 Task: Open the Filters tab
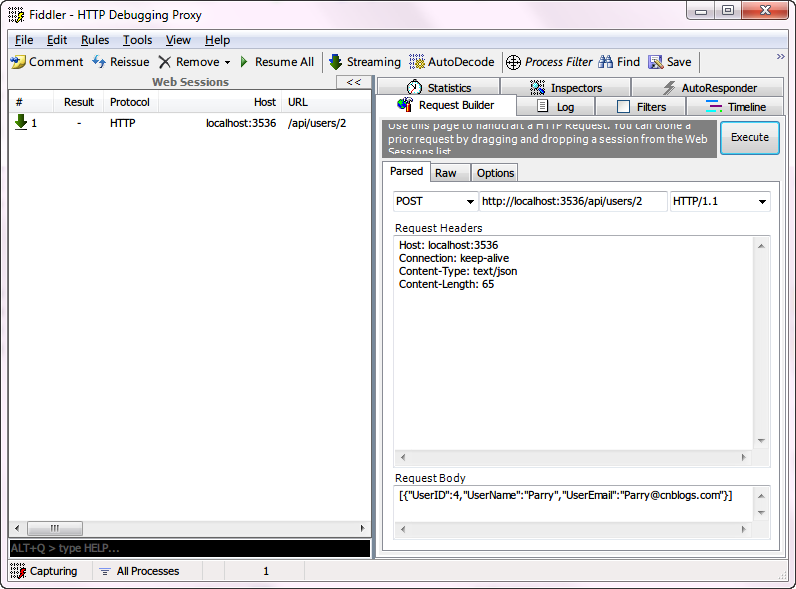pyautogui.click(x=641, y=107)
